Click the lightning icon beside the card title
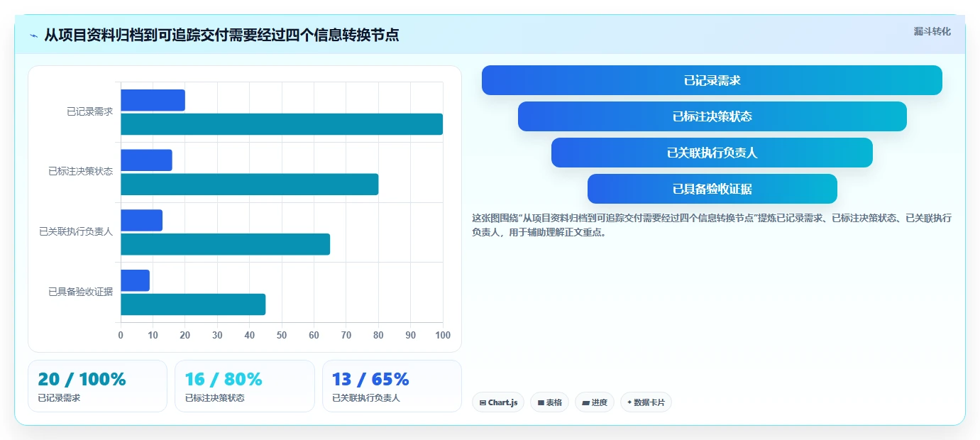 [34, 35]
